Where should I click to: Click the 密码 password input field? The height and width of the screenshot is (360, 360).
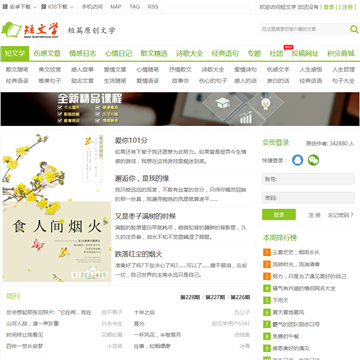308,198
